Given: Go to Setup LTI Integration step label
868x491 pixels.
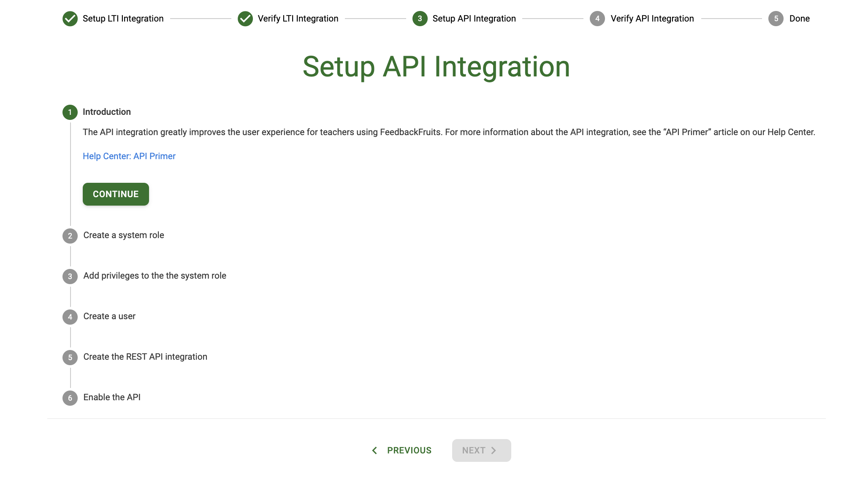Looking at the screenshot, I should click(123, 19).
